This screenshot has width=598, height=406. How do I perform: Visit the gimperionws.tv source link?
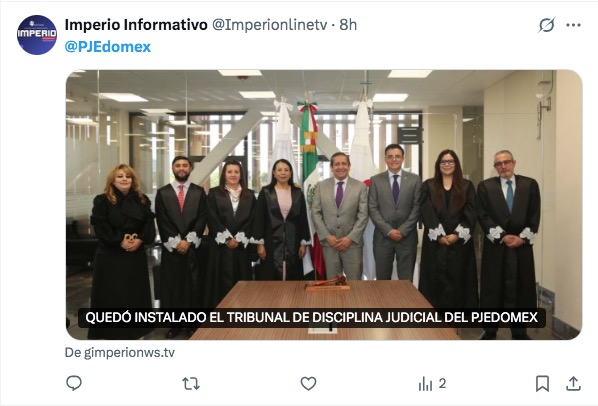click(129, 352)
